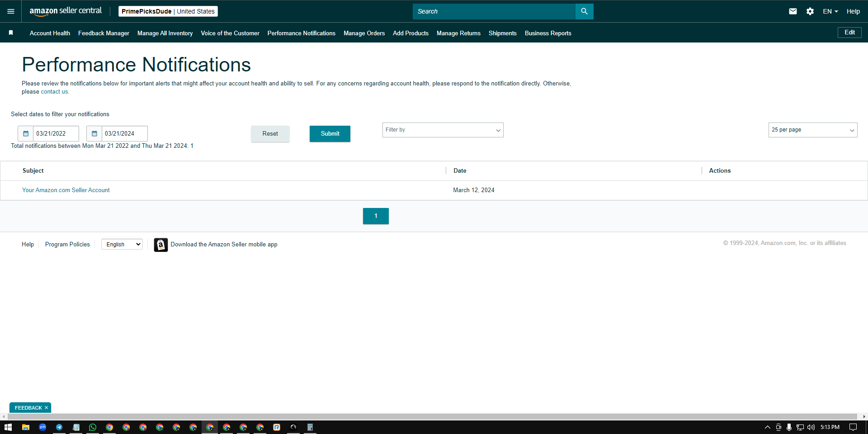The height and width of the screenshot is (434, 868).
Task: Open the messages envelope icon
Action: pyautogui.click(x=793, y=11)
